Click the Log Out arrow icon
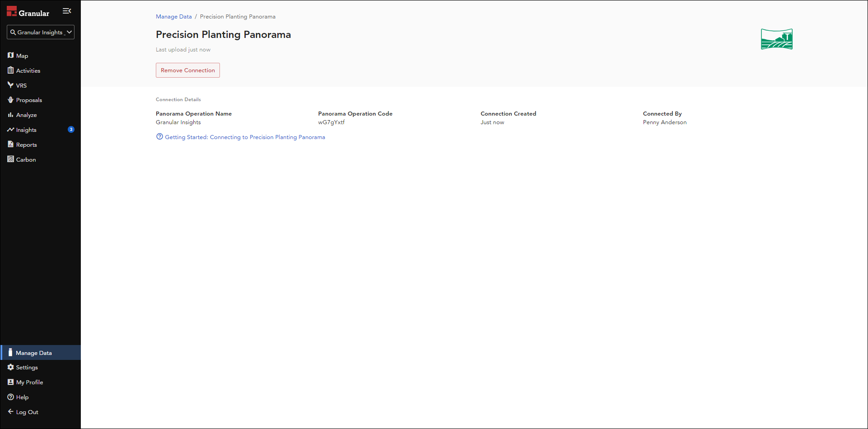The height and width of the screenshot is (429, 868). (10, 411)
